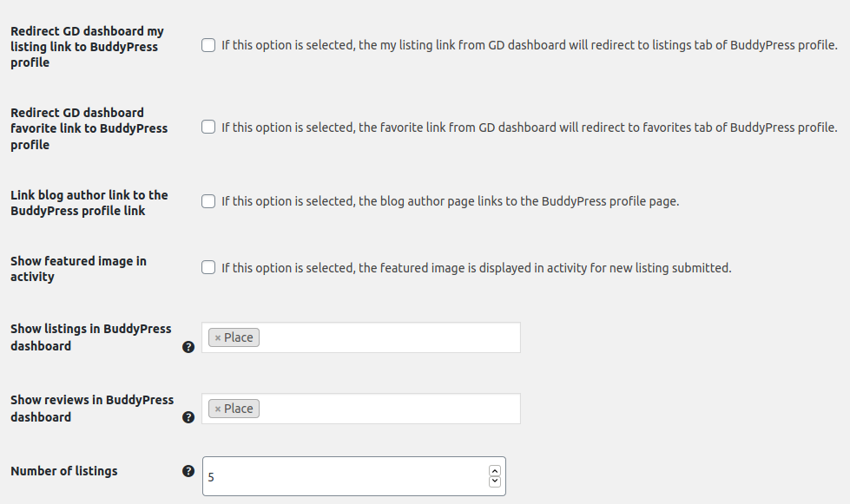Decrease number of listings with down arrow
The width and height of the screenshot is (850, 504).
[x=495, y=481]
